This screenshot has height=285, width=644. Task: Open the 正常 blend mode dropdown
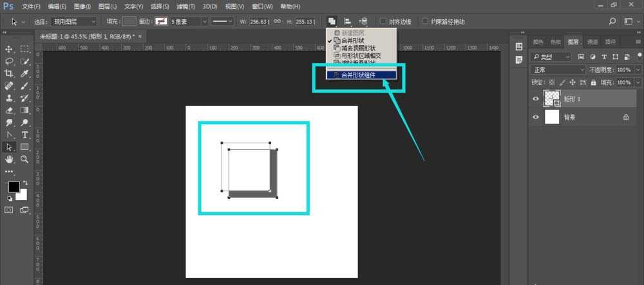(x=549, y=69)
